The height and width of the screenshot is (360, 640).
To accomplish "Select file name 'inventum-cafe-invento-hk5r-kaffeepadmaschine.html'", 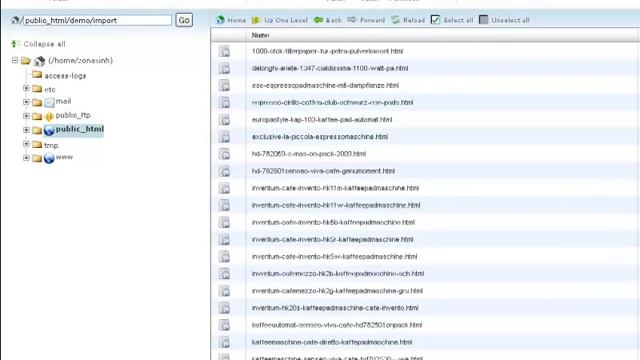I will click(332, 240).
